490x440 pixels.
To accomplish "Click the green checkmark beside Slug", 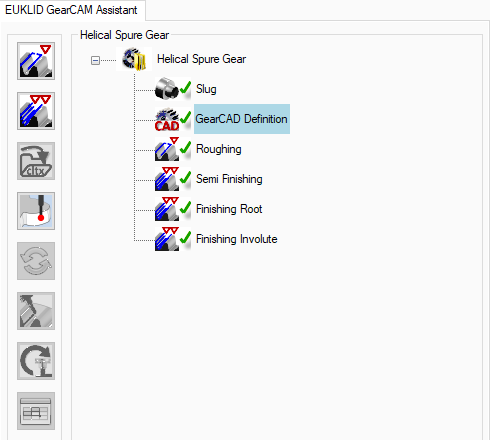I will (x=185, y=88).
